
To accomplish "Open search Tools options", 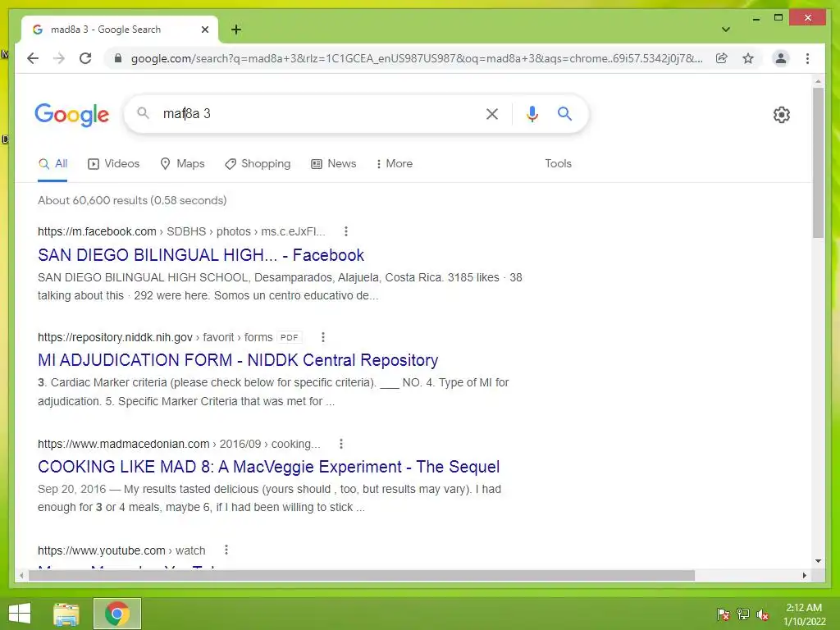I will coord(558,163).
